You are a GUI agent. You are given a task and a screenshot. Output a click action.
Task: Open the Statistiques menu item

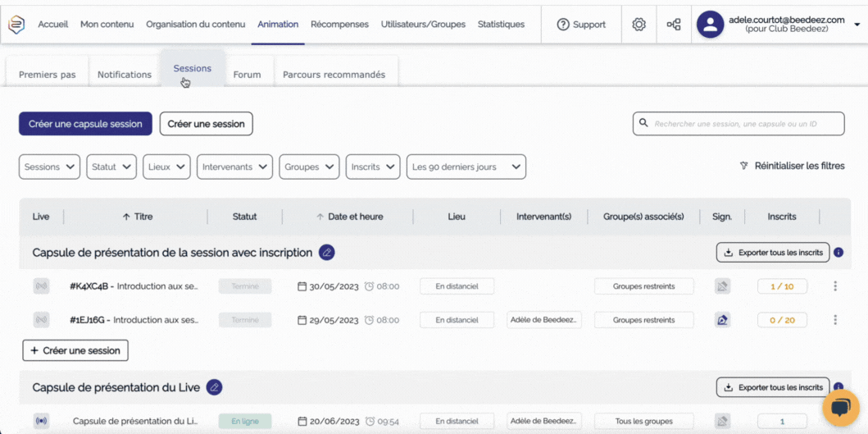(501, 25)
